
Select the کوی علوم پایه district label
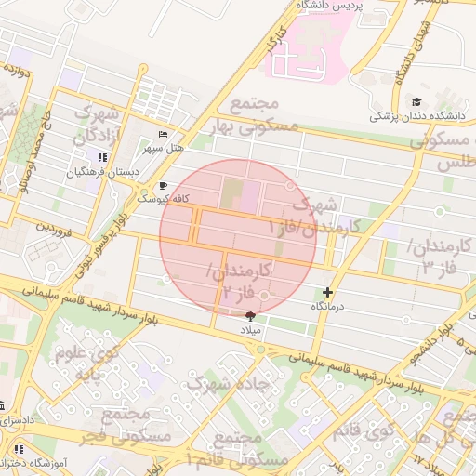(x=87, y=364)
